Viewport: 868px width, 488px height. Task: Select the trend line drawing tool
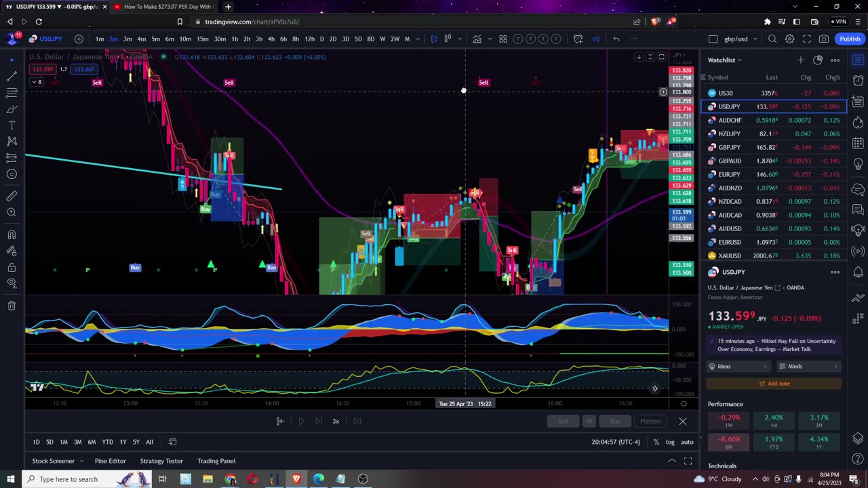coord(12,77)
